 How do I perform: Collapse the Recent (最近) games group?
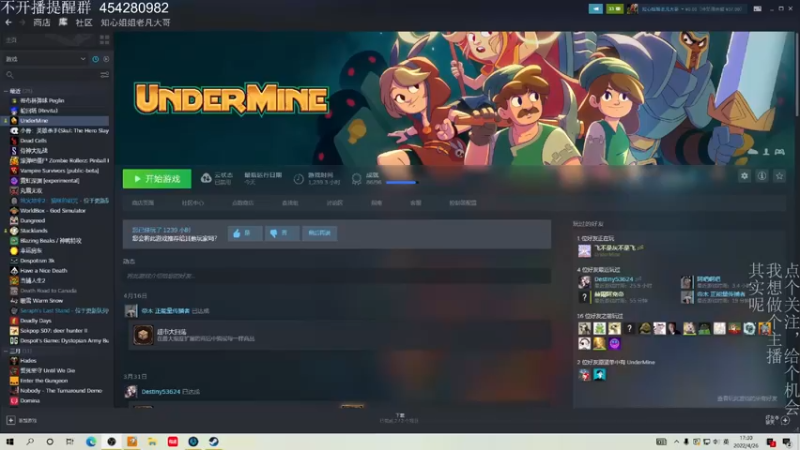pos(6,91)
